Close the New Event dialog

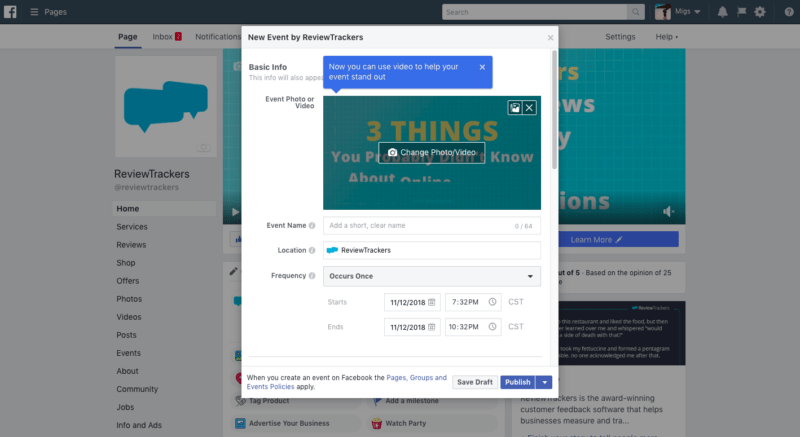(550, 38)
